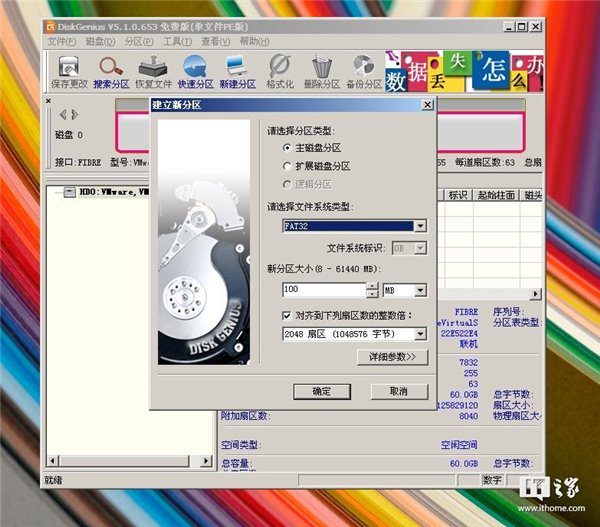Click the next disk right arrow
Image resolution: width=600 pixels, height=527 pixels.
(x=75, y=114)
